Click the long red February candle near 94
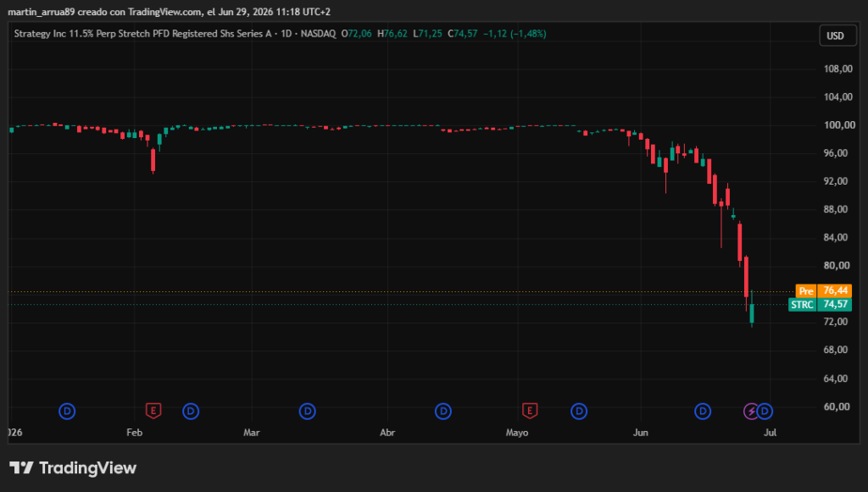Viewport: 868px width, 492px height. [153, 160]
